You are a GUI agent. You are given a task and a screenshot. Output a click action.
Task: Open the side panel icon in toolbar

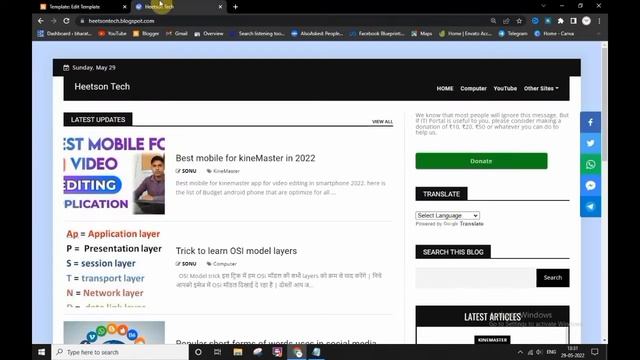click(573, 21)
